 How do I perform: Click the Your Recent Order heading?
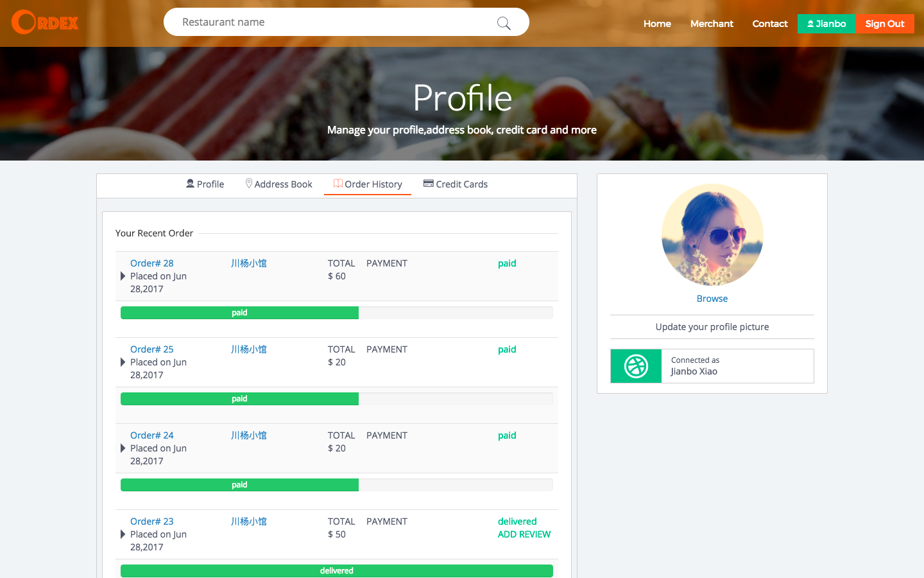(x=154, y=233)
